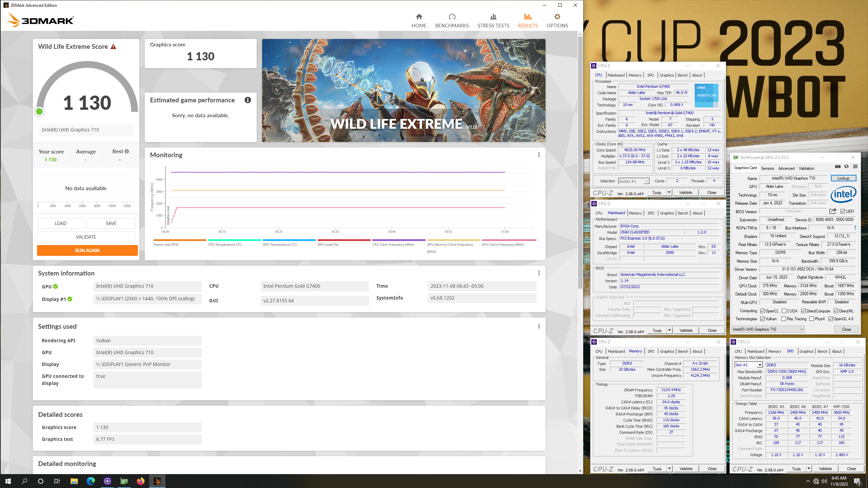Click the GPU-Z BIOS share/export icon
Screen dimensions: 868x488
[x=833, y=211]
